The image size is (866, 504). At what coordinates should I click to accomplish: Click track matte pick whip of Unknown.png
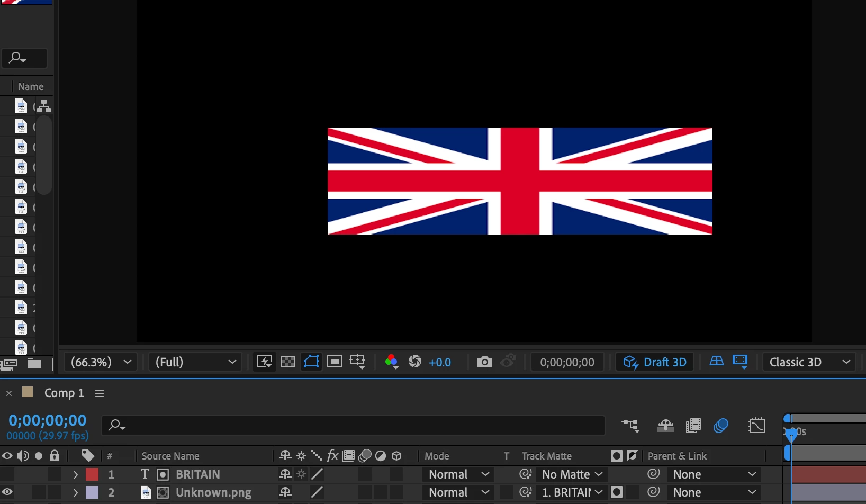coord(525,492)
